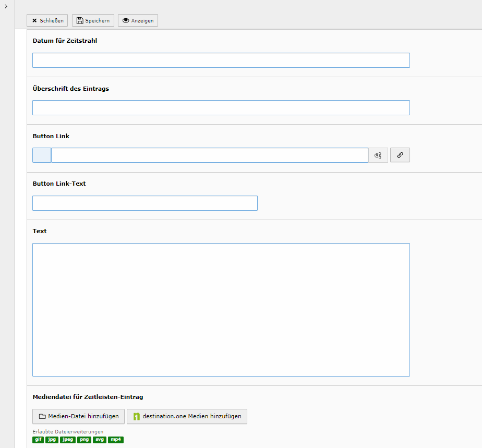This screenshot has width=482, height=448.
Task: Click the Schließen button
Action: (47, 20)
